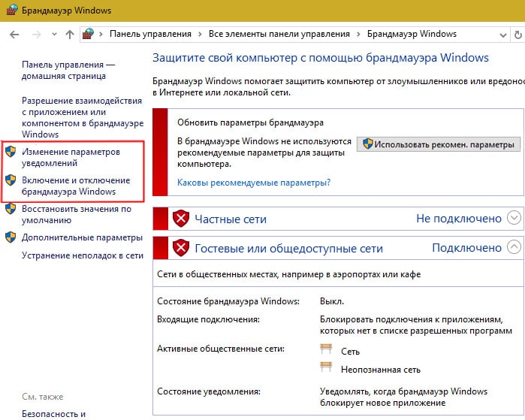Open 'Каковы рекомендуемые параметры?' help link
This screenshot has width=525, height=420.
point(254,183)
